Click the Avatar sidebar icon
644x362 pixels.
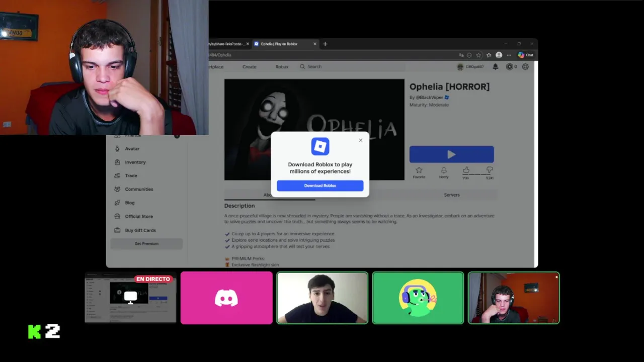click(x=117, y=149)
